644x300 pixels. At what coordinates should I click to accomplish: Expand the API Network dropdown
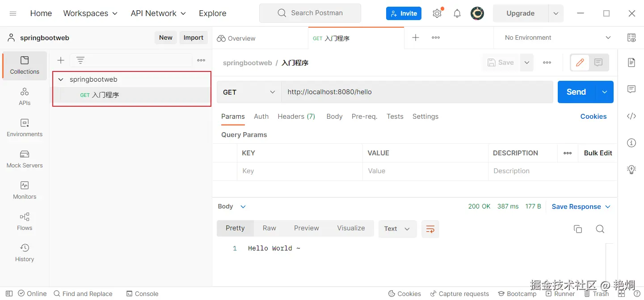click(158, 13)
